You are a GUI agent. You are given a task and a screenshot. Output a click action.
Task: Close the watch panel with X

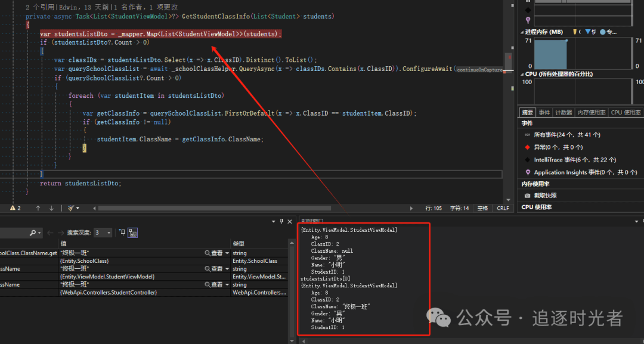pos(291,221)
